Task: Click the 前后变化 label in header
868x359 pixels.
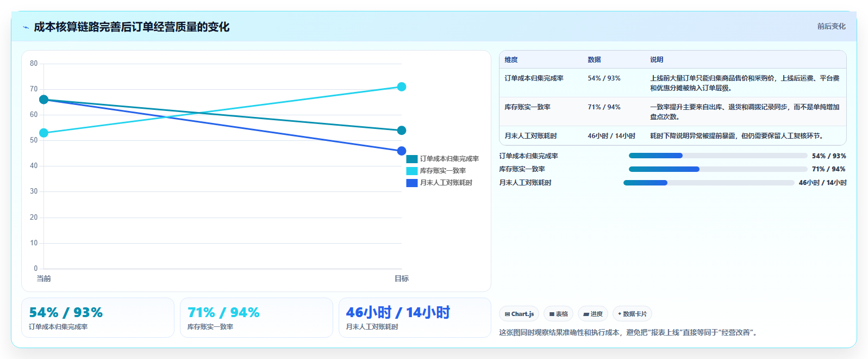Action: [831, 26]
